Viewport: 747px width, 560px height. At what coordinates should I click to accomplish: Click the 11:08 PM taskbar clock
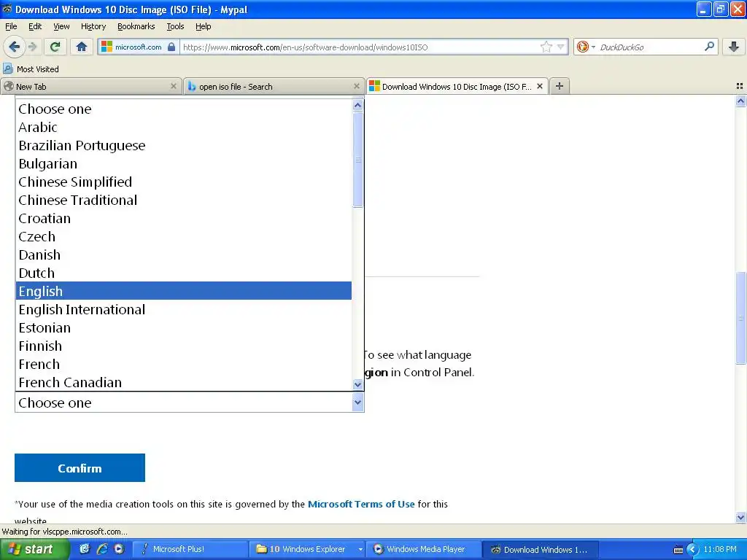click(x=720, y=550)
